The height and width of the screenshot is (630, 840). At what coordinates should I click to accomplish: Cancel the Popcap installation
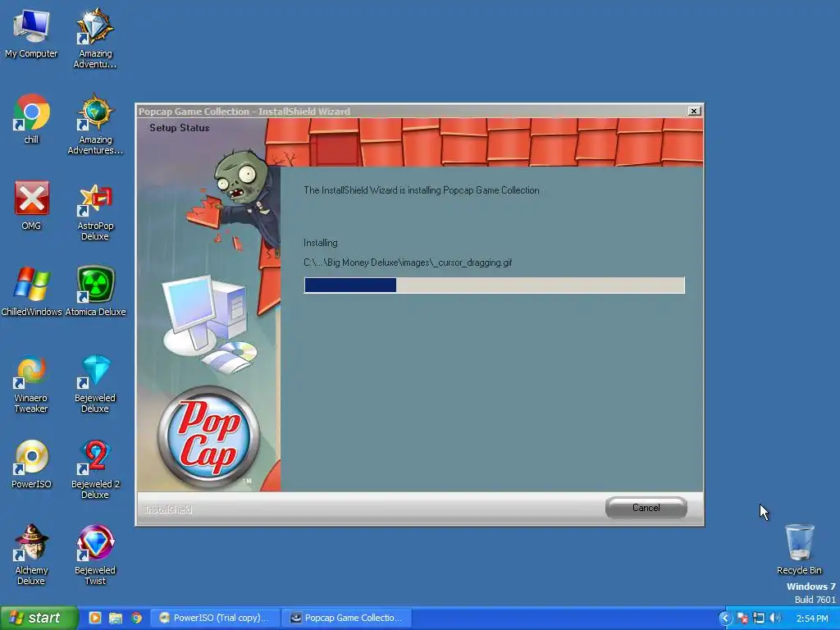coord(646,508)
